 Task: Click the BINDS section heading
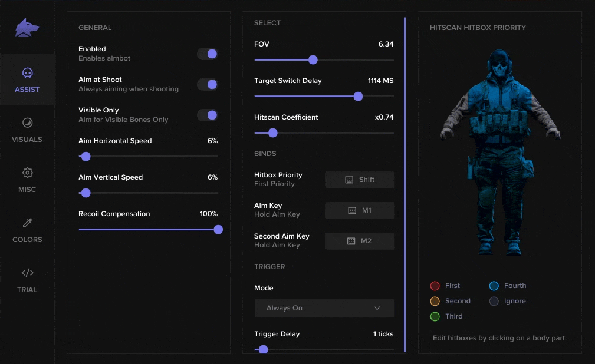point(265,154)
